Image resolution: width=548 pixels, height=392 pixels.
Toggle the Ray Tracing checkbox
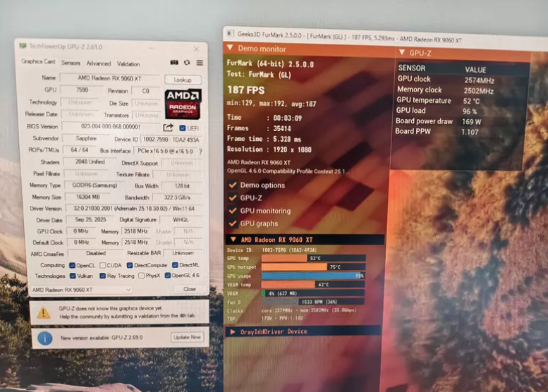102,276
